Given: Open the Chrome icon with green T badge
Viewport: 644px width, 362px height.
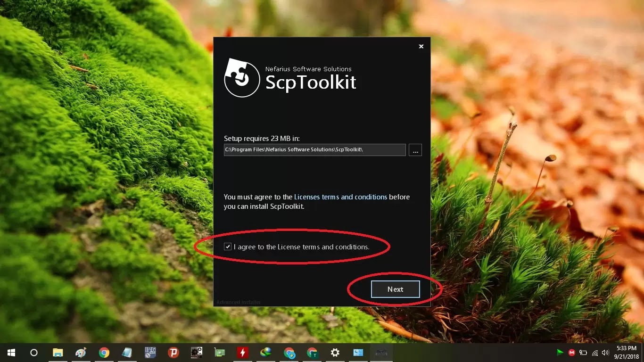Looking at the screenshot, I should click(x=312, y=353).
